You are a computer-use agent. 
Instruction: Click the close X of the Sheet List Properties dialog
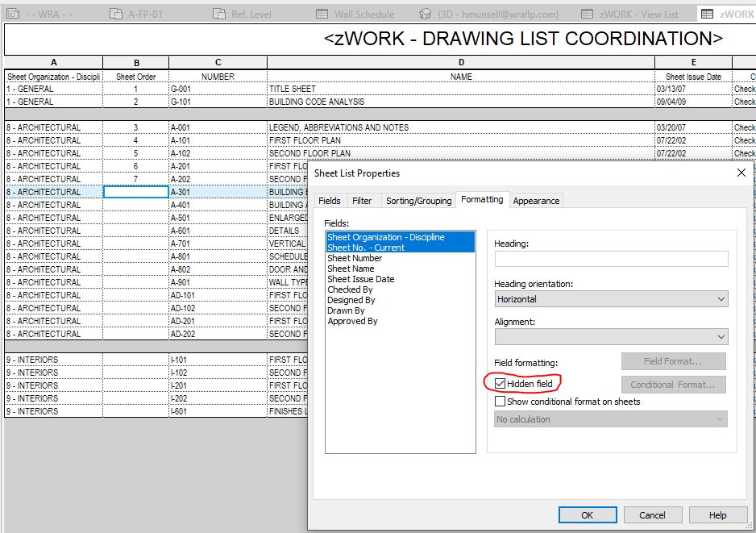(741, 173)
